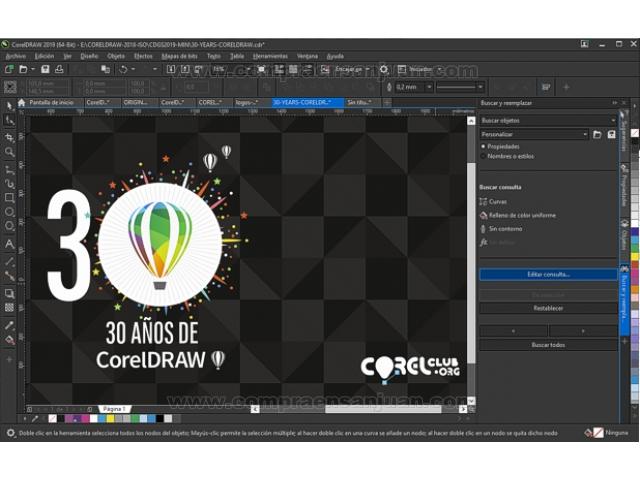Select the Parallel Dimension line tool

[9, 262]
